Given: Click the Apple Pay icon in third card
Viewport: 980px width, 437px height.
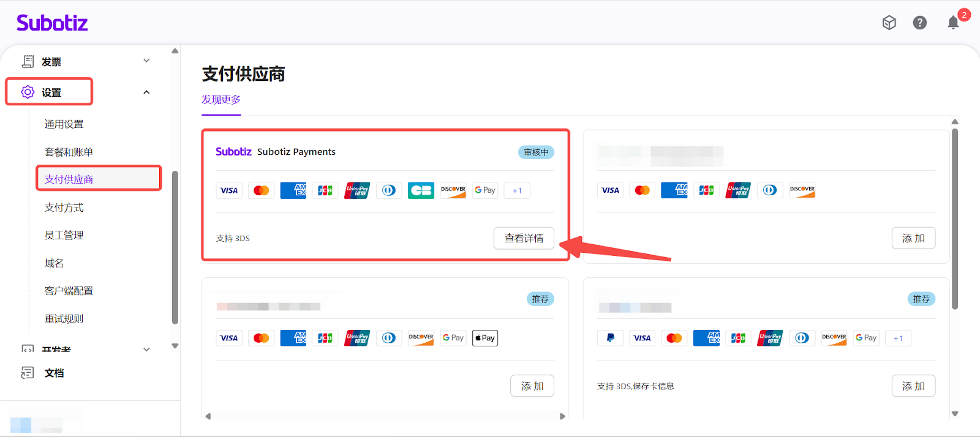Looking at the screenshot, I should tap(484, 338).
